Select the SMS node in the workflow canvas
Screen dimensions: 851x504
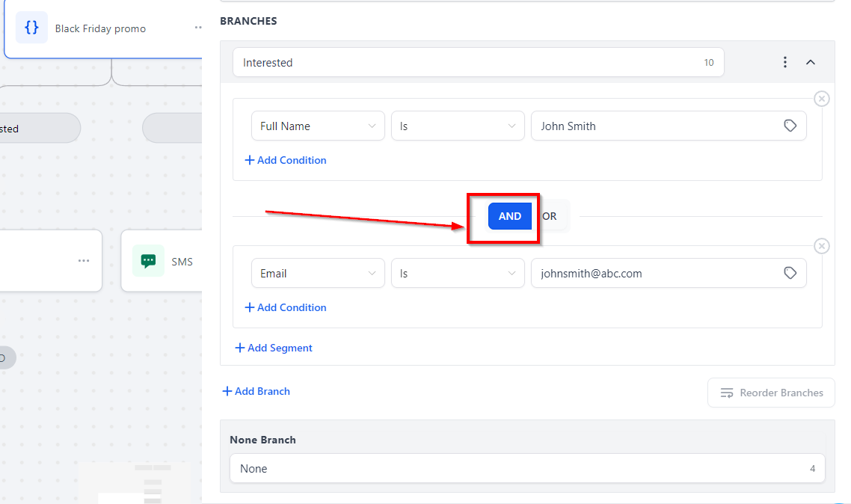pyautogui.click(x=162, y=261)
